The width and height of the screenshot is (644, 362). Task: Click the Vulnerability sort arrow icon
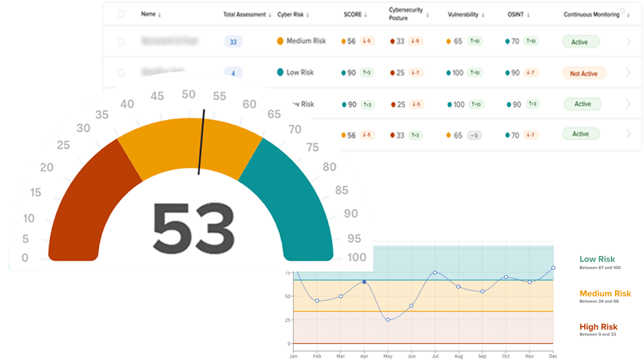pyautogui.click(x=482, y=15)
